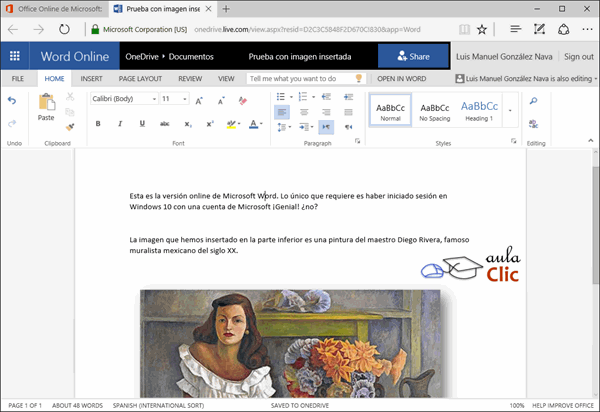Open the browser Hub lines icon
The height and width of the screenshot is (412, 600).
(515, 29)
